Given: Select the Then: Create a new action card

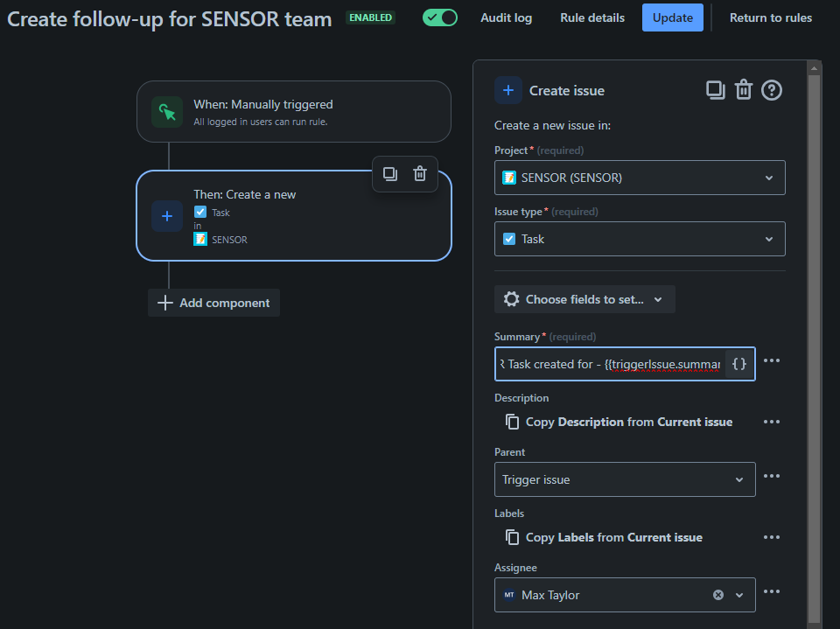Looking at the screenshot, I should coord(294,216).
